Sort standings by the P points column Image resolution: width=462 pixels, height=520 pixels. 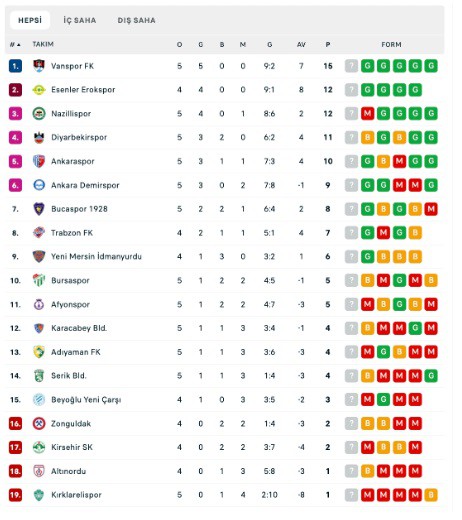(x=328, y=44)
